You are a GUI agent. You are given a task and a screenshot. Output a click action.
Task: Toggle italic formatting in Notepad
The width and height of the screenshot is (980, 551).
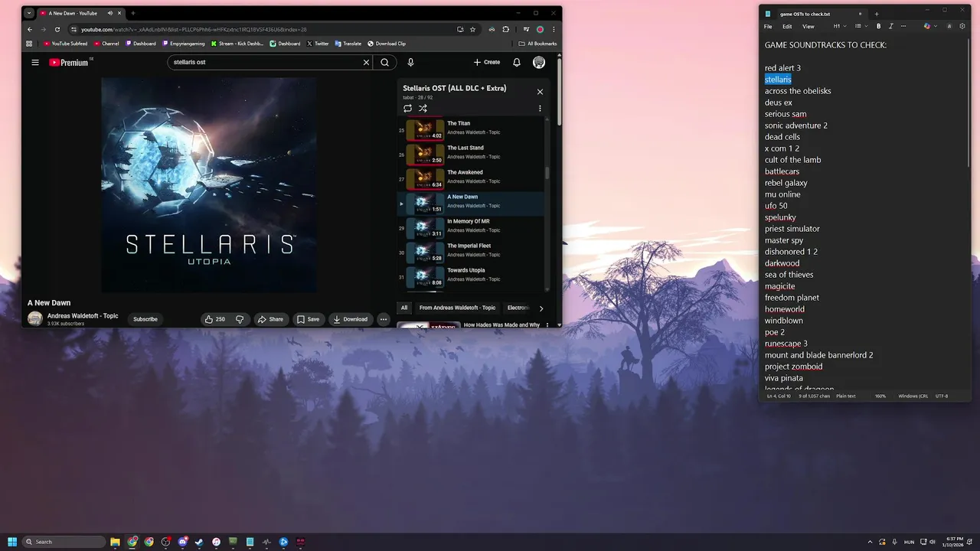891,26
